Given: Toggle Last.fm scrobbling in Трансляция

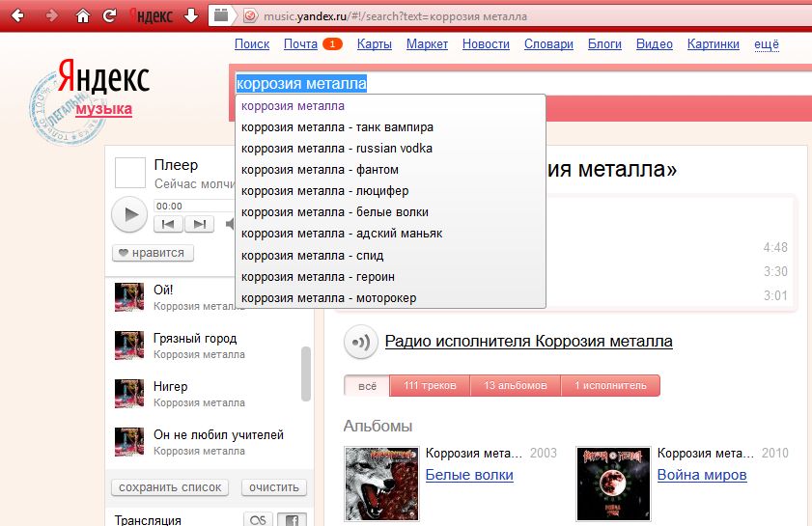Looking at the screenshot, I should pos(258,520).
